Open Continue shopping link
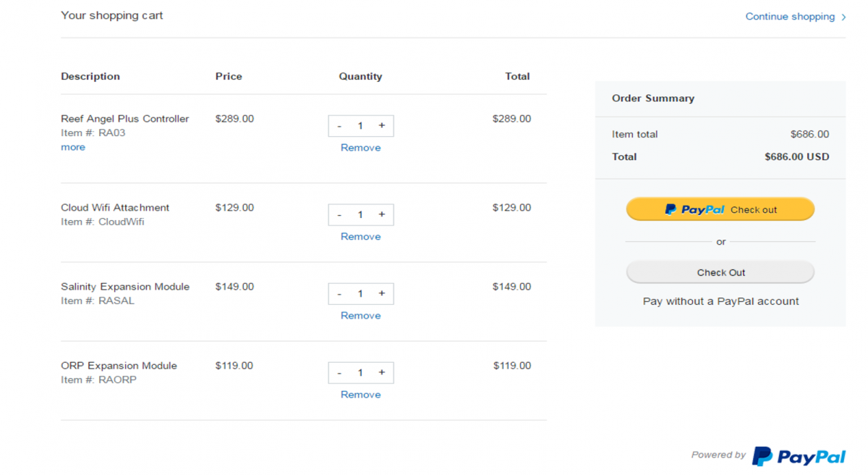The width and height of the screenshot is (868, 475). (790, 17)
